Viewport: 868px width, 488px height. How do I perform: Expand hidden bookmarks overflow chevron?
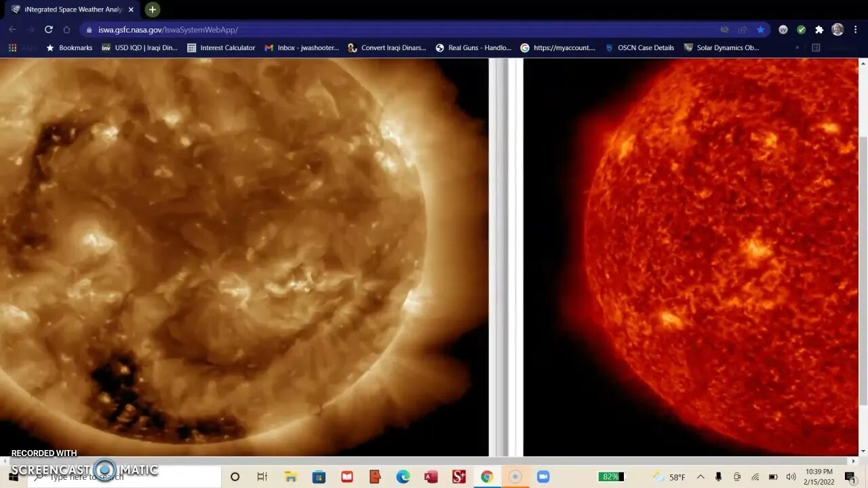point(797,48)
